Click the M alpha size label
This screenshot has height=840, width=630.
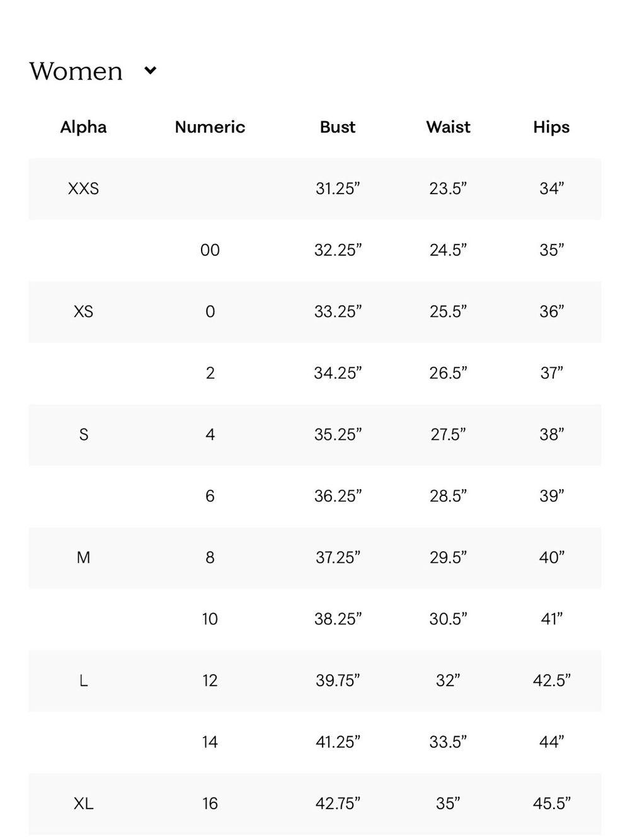[x=83, y=557]
